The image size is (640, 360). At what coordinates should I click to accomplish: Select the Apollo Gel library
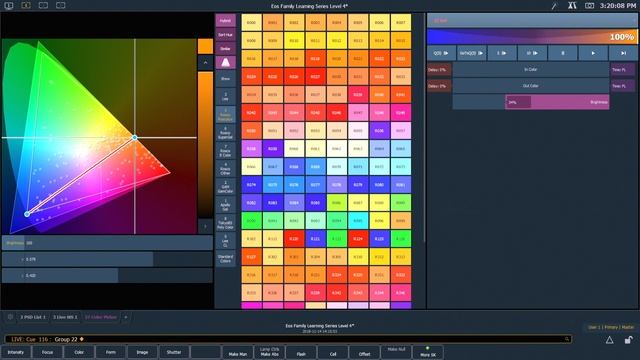click(x=225, y=205)
